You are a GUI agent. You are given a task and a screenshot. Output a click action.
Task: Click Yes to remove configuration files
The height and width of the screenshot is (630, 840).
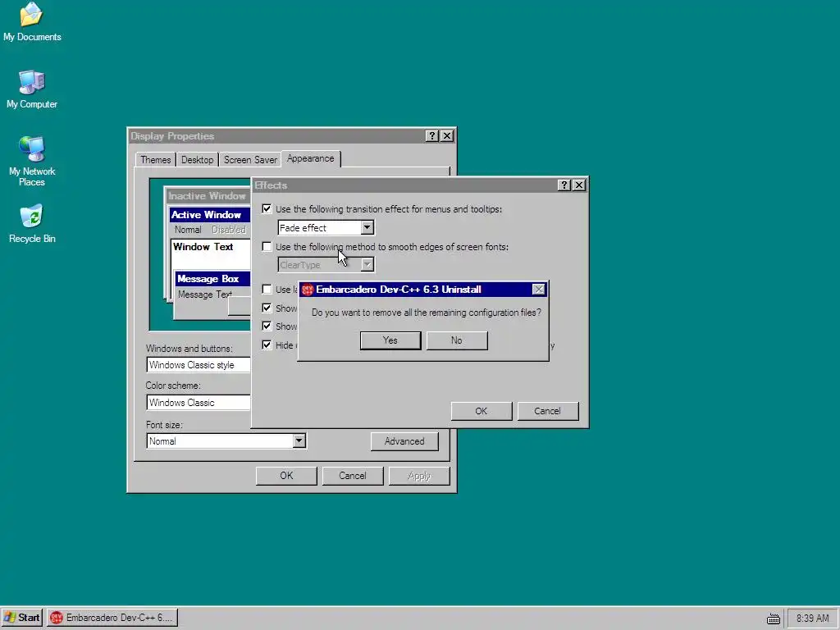pos(390,340)
